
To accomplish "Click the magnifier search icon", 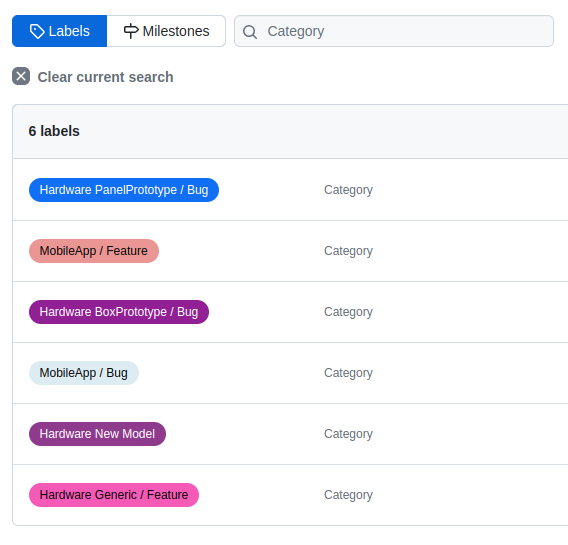I will [x=250, y=32].
